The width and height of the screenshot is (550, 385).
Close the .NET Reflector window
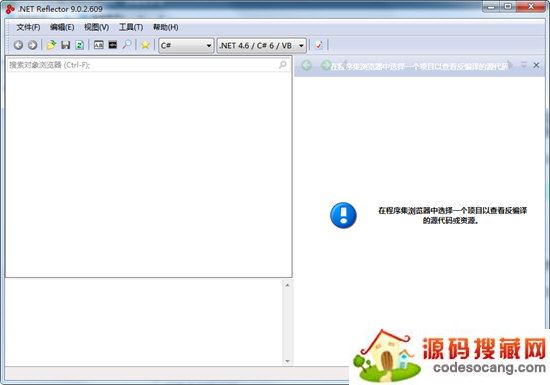click(531, 7)
